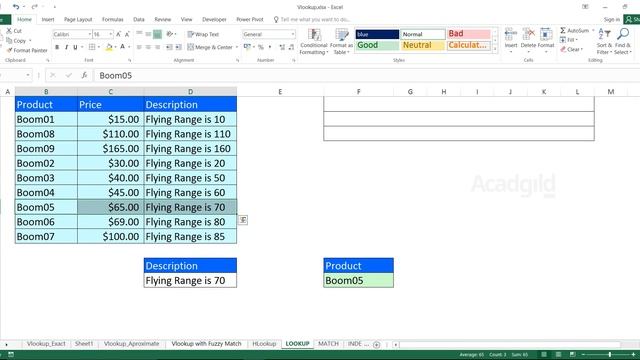
Task: Increase font size with the grow font icon
Action: click(x=119, y=34)
